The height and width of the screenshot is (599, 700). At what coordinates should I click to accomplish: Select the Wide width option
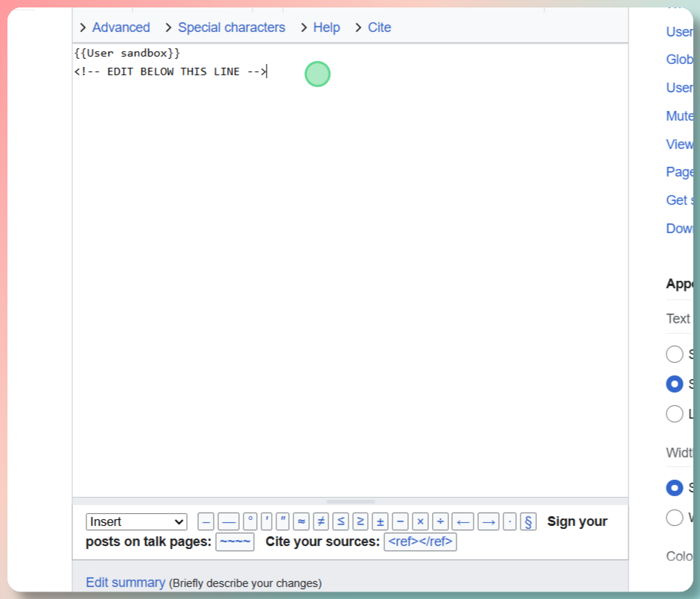[675, 517]
